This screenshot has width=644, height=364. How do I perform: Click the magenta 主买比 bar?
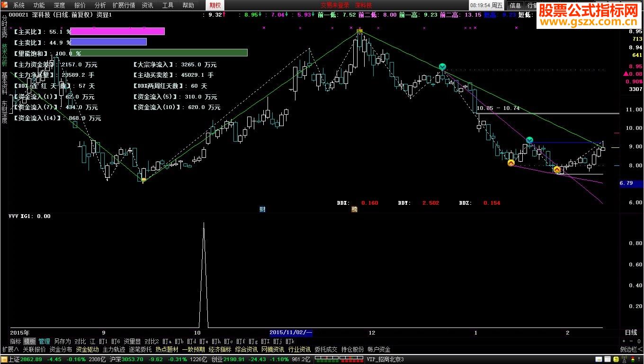coord(117,31)
